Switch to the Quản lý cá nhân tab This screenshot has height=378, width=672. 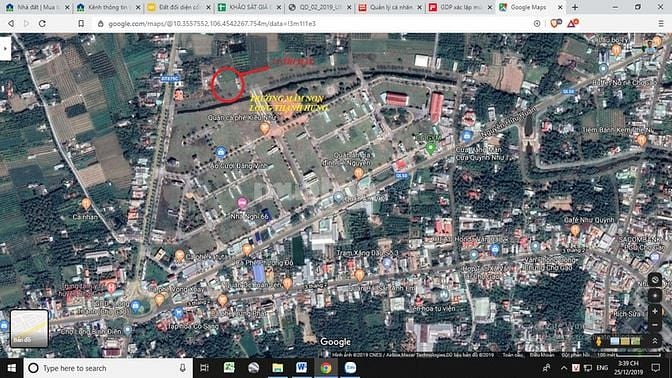click(x=389, y=7)
